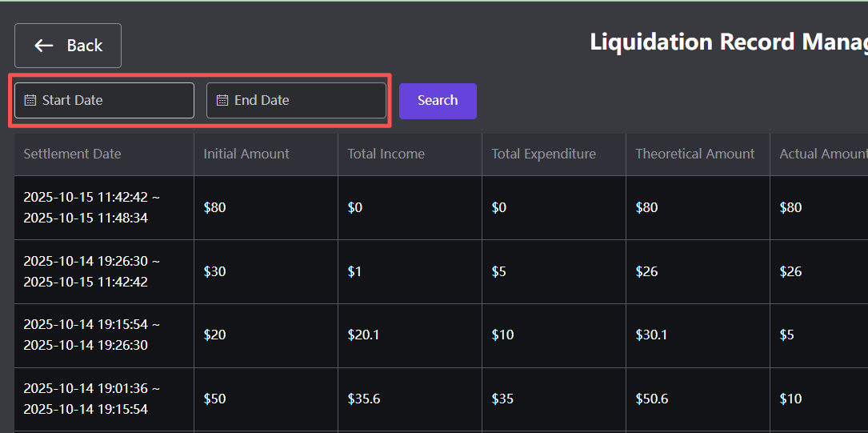
Task: Select the Initial Amount column header
Action: tap(246, 154)
